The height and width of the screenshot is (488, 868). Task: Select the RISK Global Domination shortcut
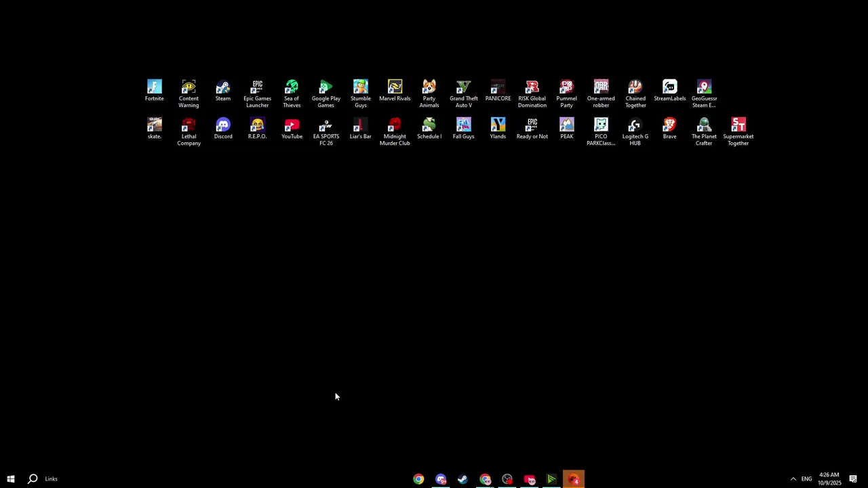coord(532,94)
